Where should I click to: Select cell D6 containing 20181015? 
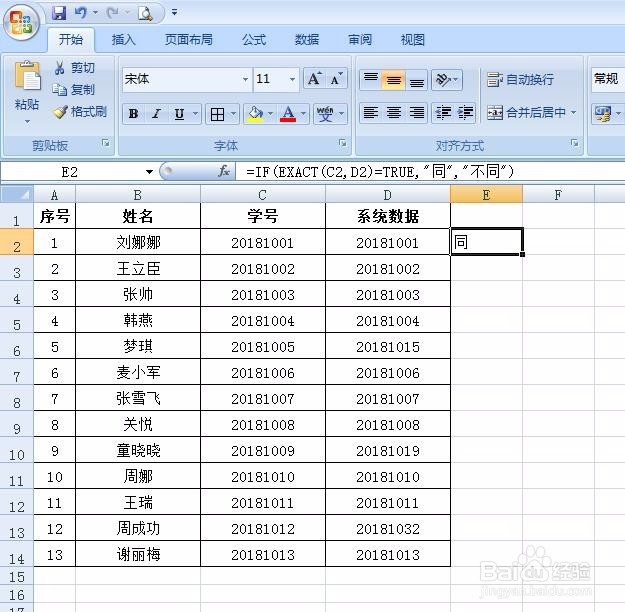point(388,346)
